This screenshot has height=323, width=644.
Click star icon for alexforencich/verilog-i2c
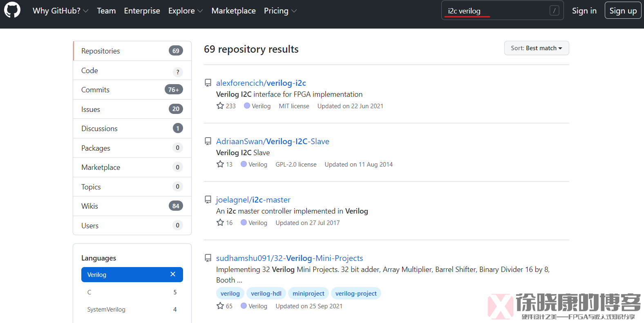[x=220, y=106]
